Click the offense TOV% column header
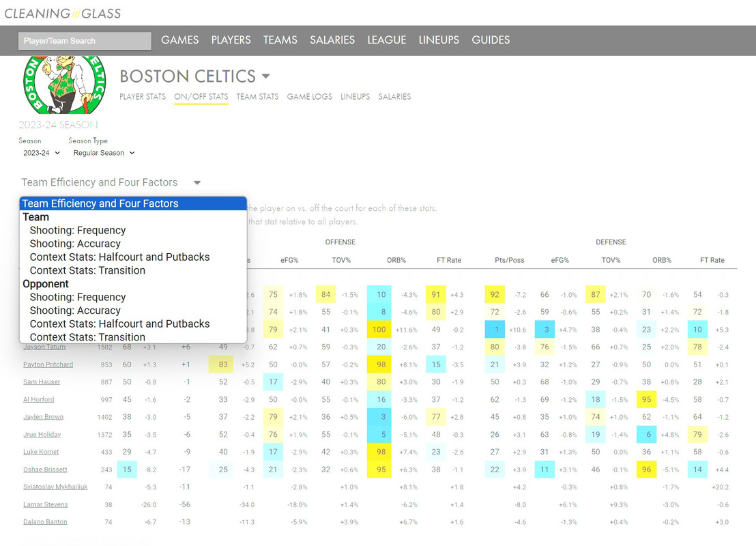The image size is (756, 546). (341, 260)
